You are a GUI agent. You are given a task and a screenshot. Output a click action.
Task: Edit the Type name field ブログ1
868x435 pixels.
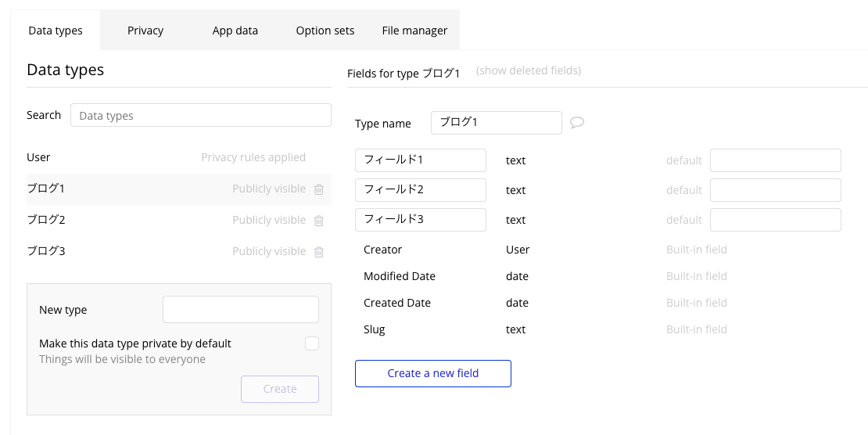(x=496, y=123)
